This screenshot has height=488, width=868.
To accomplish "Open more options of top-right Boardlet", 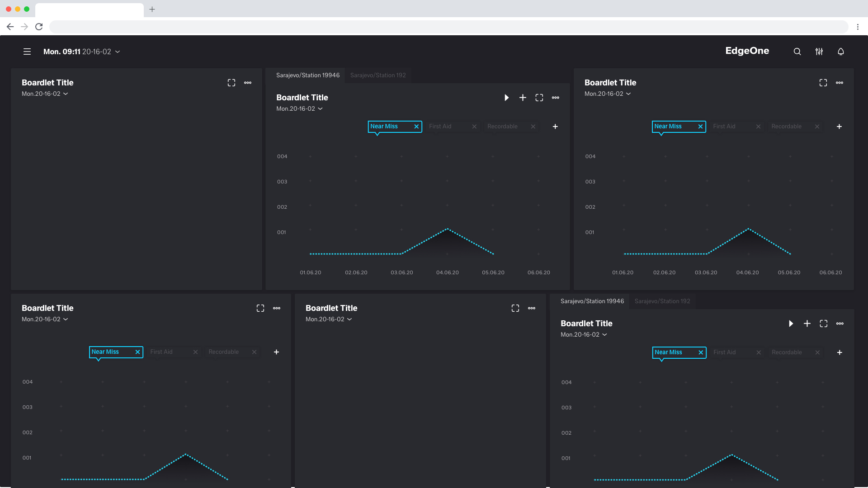I will tap(839, 83).
